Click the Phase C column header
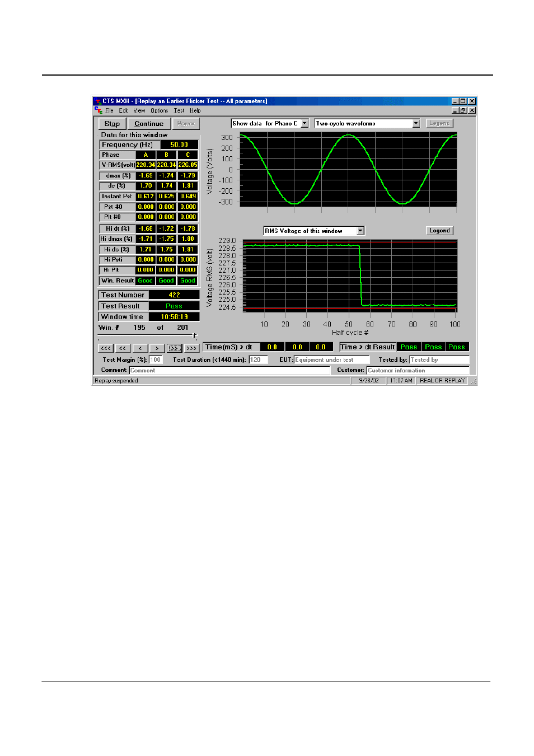 pos(188,155)
